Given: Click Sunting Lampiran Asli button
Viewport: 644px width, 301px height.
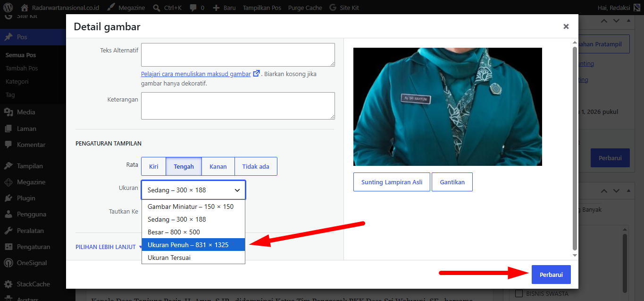Looking at the screenshot, I should coord(392,182).
